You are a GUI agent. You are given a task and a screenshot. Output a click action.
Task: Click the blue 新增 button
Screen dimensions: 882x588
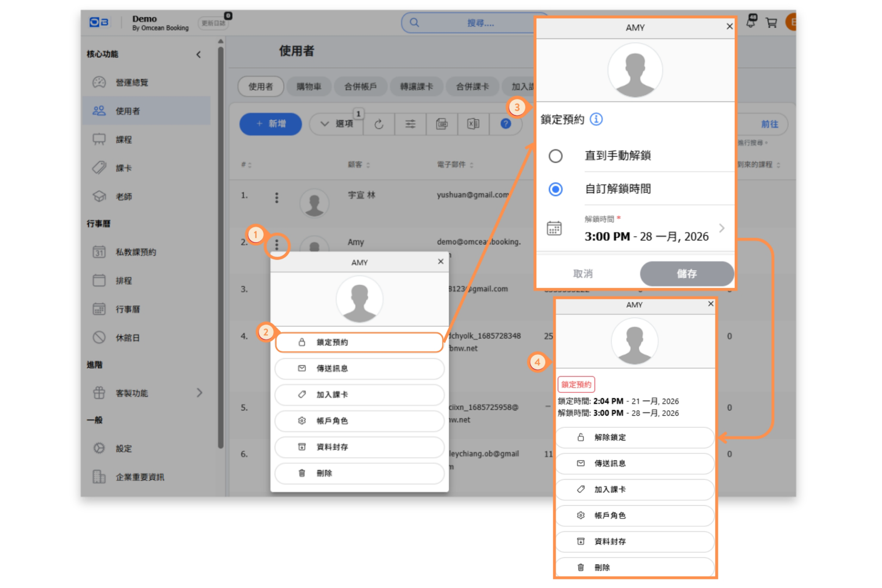tap(270, 124)
